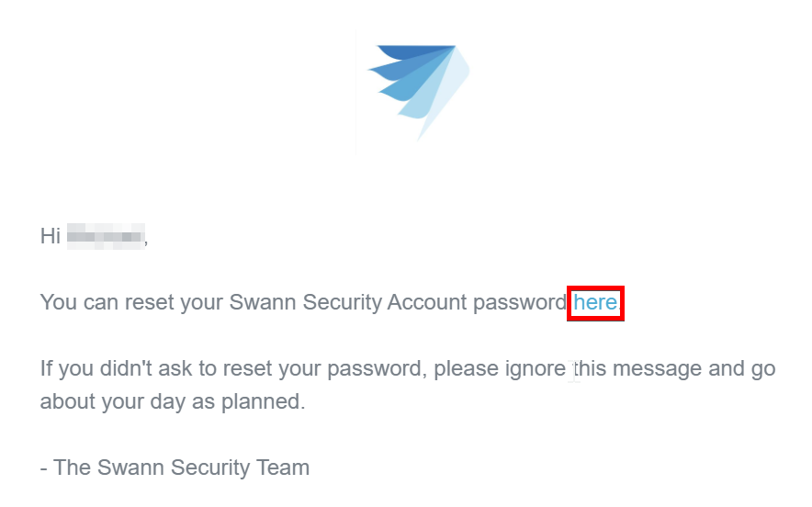
Task: Click the comma after the blurred name
Action: click(146, 239)
